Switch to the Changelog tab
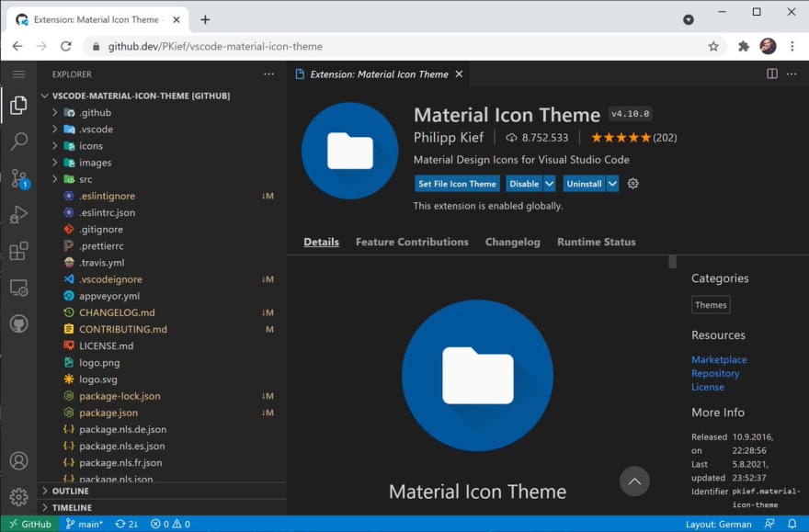The height and width of the screenshot is (532, 809). click(x=512, y=242)
